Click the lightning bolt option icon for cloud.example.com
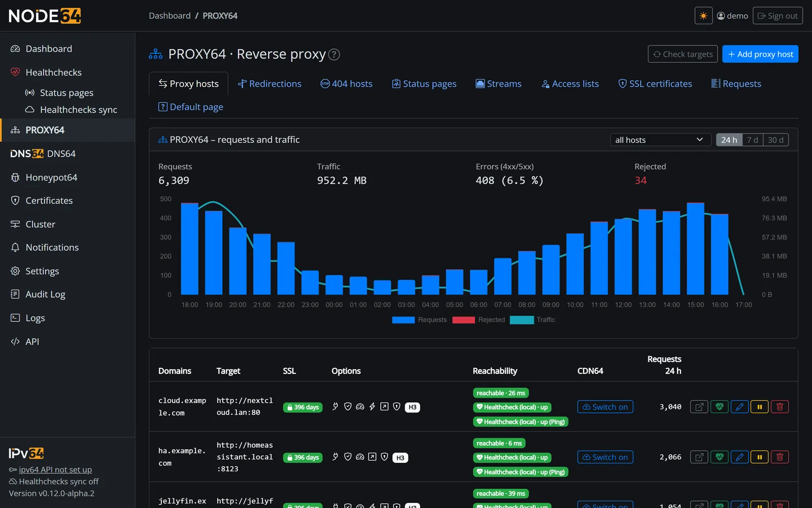The image size is (812, 508). point(372,406)
